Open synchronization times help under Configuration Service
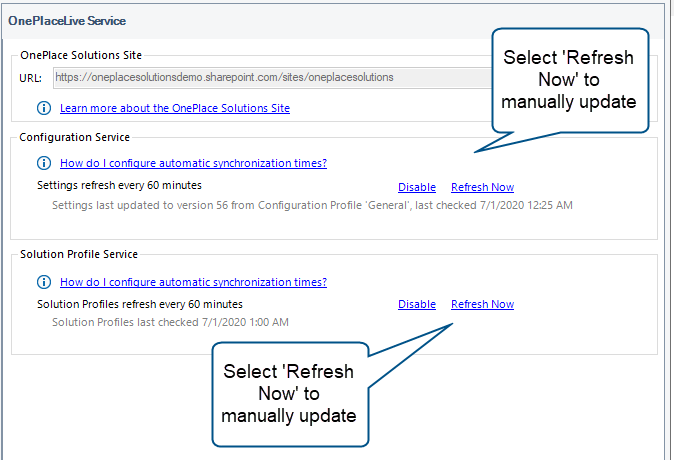The image size is (674, 460). coord(193,163)
